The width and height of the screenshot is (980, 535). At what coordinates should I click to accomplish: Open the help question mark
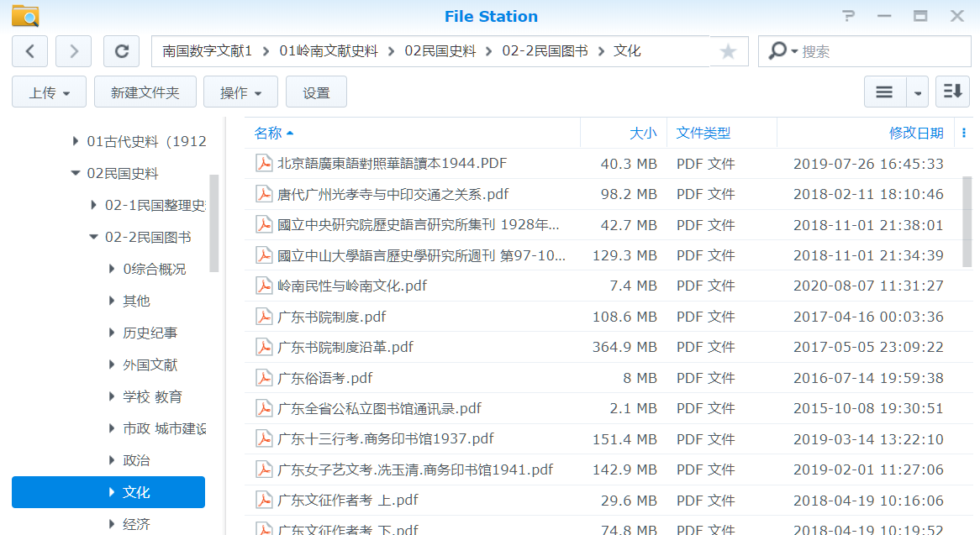[x=848, y=16]
